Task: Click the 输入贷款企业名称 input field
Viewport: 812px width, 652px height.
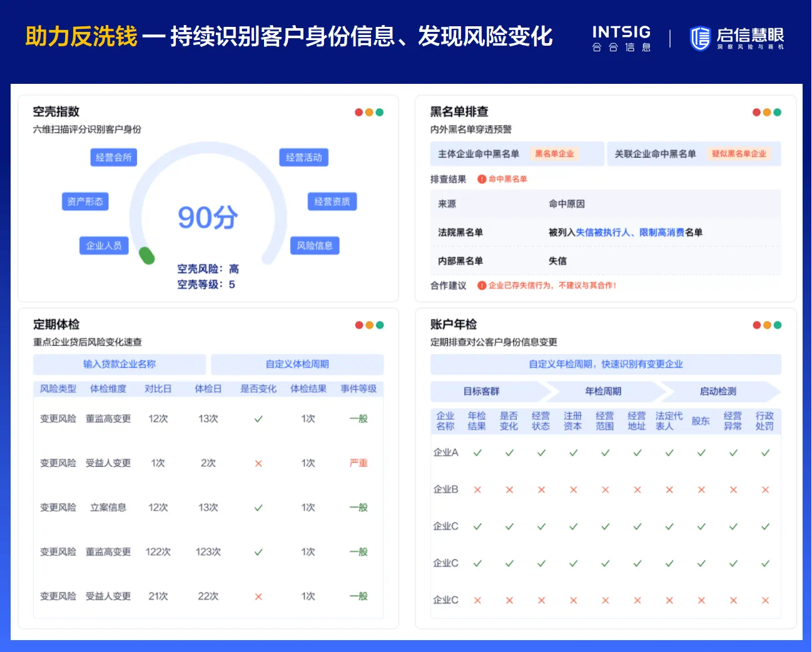Action: [119, 364]
